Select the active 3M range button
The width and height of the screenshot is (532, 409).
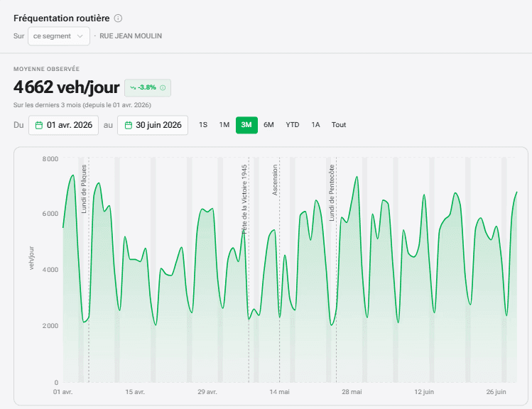tap(246, 125)
